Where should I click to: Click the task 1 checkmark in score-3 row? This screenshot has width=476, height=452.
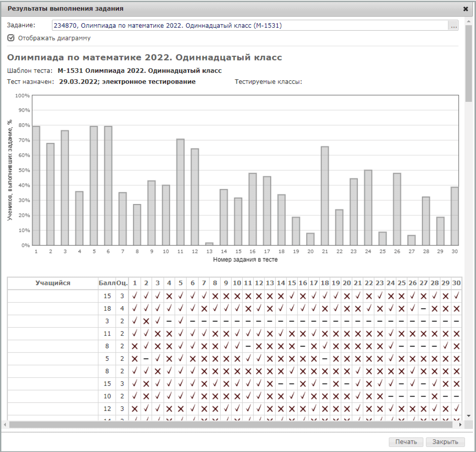coord(135,321)
